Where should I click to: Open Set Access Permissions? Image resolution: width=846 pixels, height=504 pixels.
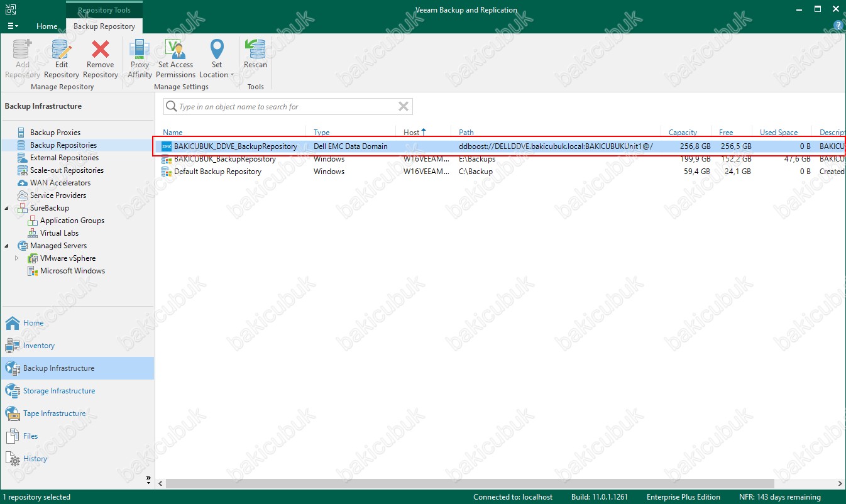point(175,58)
